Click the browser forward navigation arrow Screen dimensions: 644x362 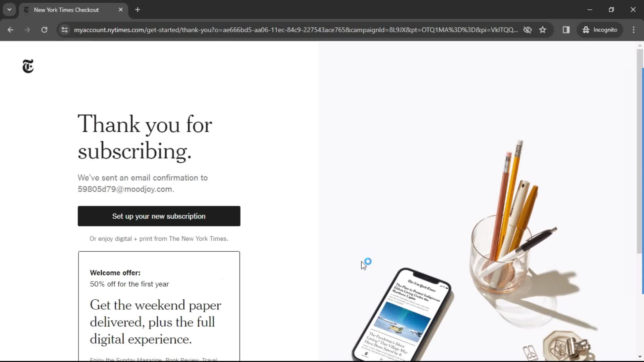tap(28, 29)
